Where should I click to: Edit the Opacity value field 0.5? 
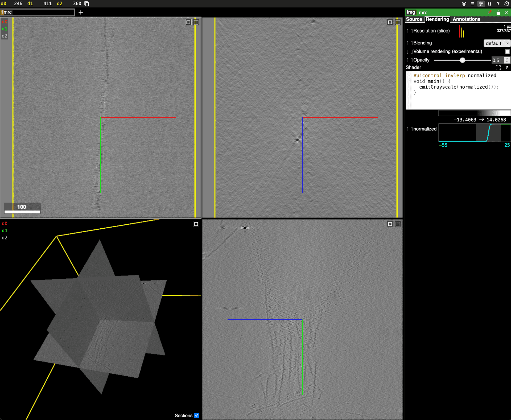497,60
